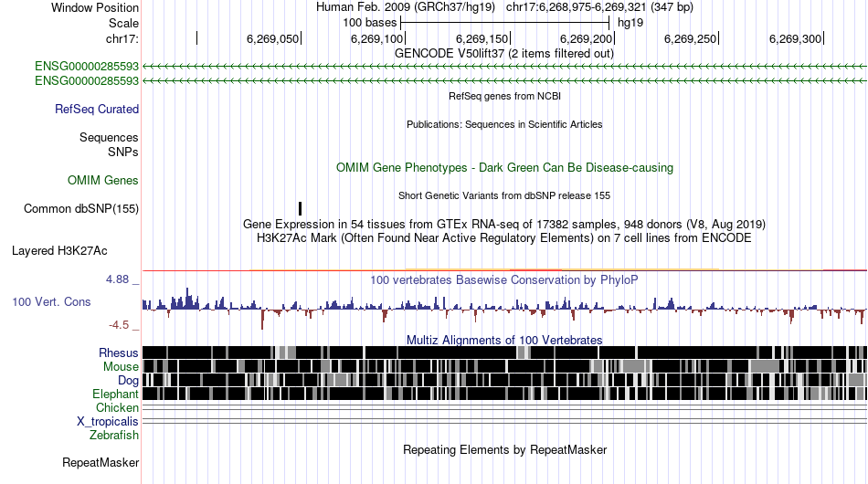Image resolution: width=868 pixels, height=484 pixels.
Task: Click the H3K27Ac Mark ENCODE title
Action: click(x=504, y=237)
